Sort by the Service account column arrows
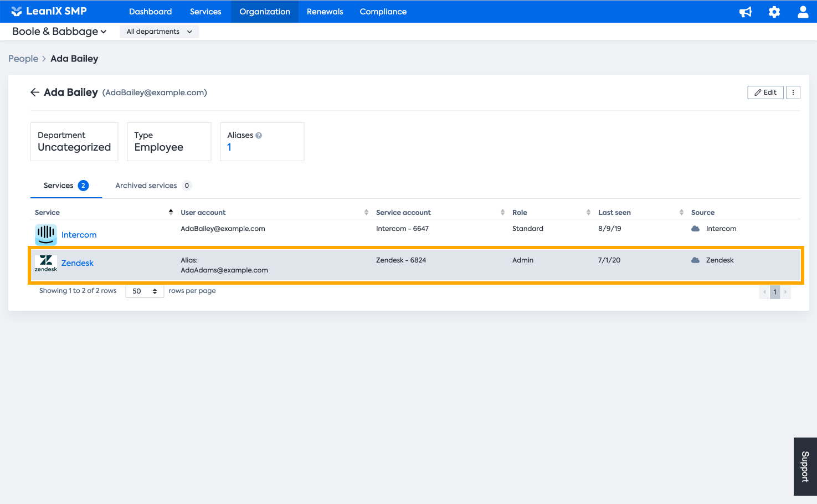817x504 pixels. [x=502, y=212]
